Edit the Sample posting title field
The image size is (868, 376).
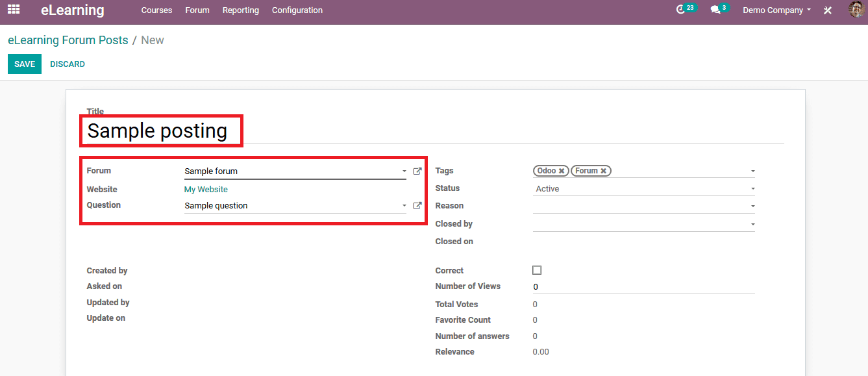click(435, 131)
